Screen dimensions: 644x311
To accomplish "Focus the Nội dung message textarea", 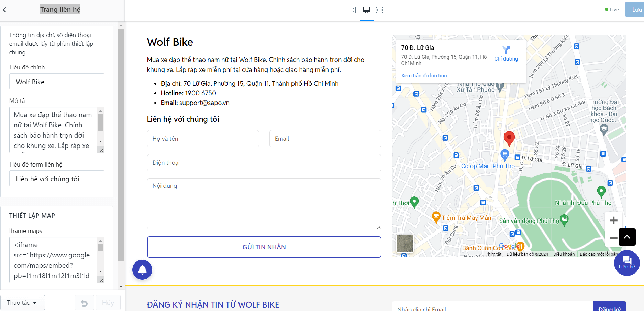I will [264, 204].
